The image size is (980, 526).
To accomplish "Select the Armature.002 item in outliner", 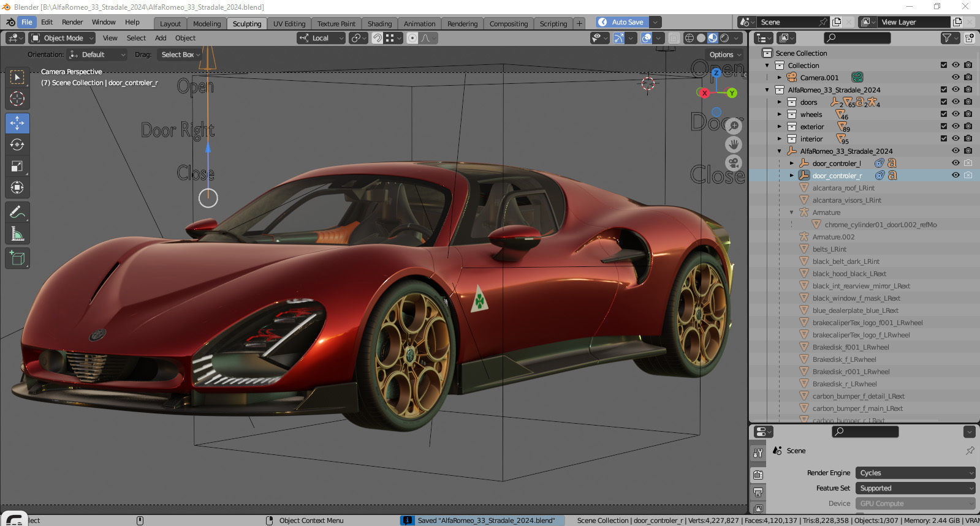I will coord(833,236).
